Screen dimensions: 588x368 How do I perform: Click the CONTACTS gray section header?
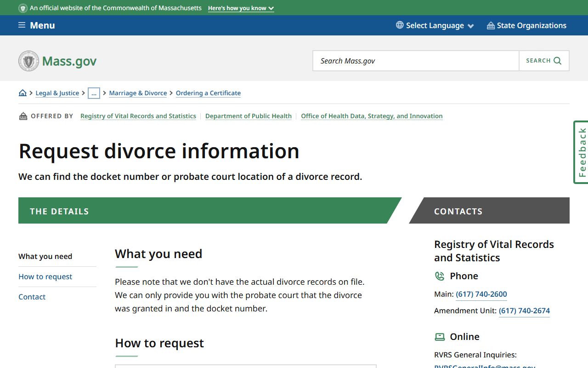pos(489,211)
